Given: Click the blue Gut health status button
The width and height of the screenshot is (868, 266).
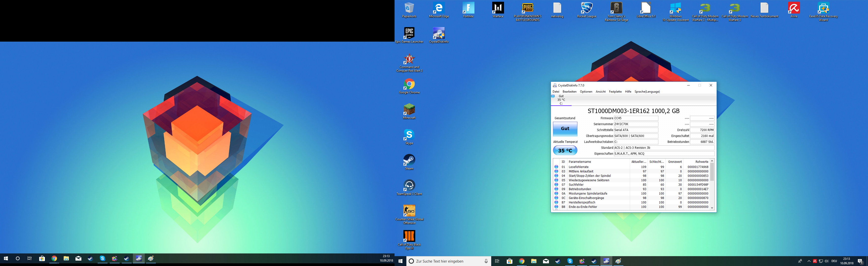Looking at the screenshot, I should tap(565, 129).
